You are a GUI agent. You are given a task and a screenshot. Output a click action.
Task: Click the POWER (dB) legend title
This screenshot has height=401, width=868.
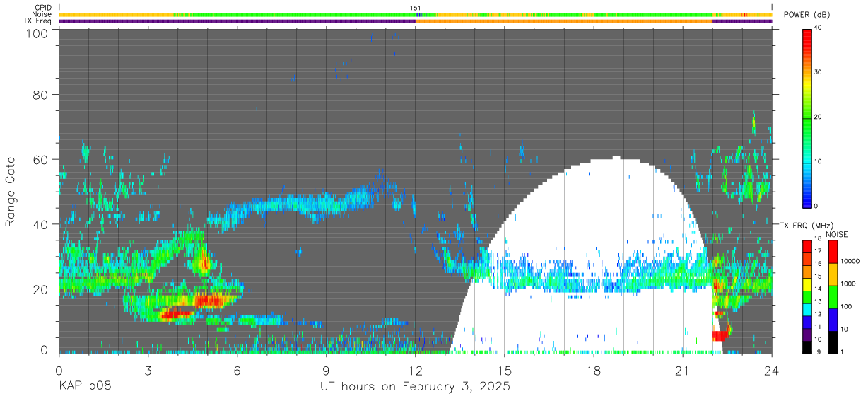pyautogui.click(x=807, y=15)
